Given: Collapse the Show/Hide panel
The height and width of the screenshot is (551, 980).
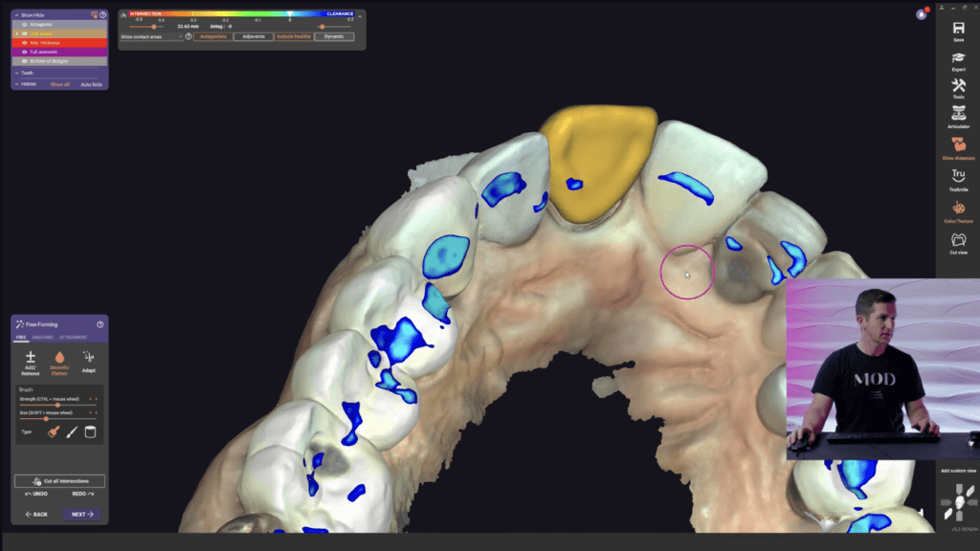Looking at the screenshot, I should click(x=16, y=15).
